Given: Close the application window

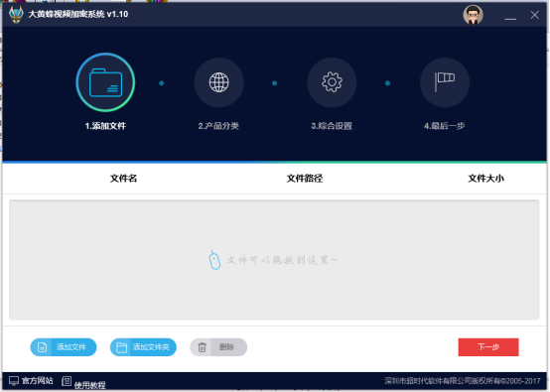Looking at the screenshot, I should (x=534, y=15).
